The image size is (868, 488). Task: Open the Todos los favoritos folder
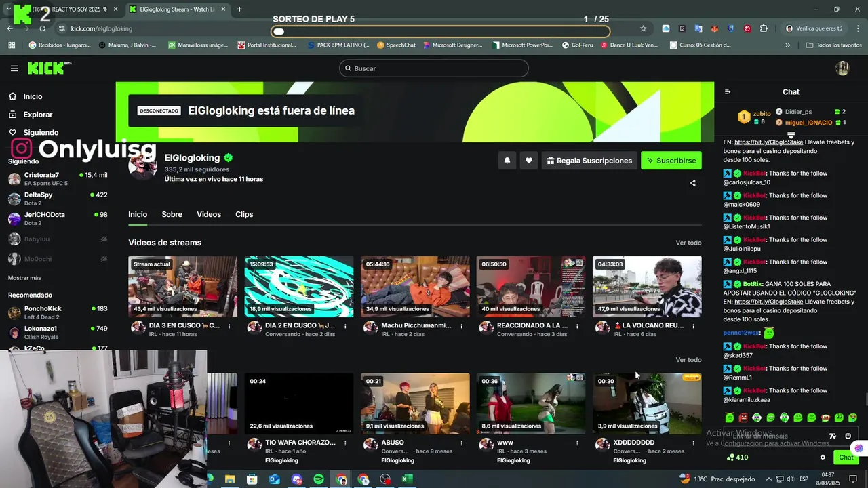(833, 45)
